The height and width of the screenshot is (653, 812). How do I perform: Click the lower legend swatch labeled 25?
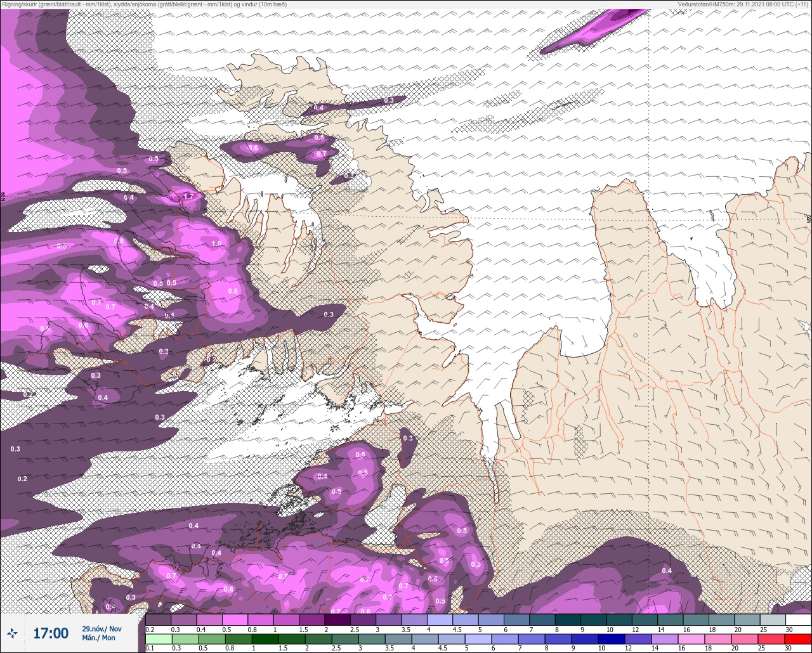coord(773,638)
